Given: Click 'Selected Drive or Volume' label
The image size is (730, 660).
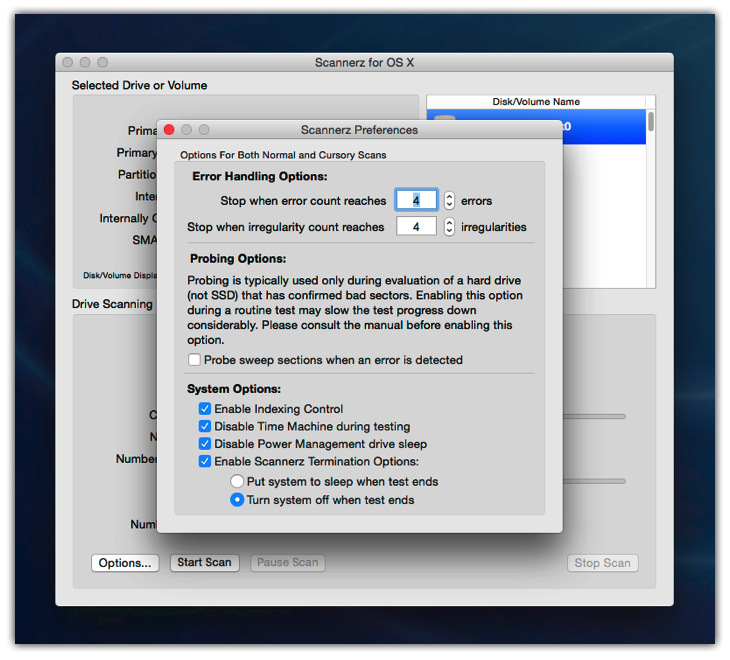Looking at the screenshot, I should 139,85.
